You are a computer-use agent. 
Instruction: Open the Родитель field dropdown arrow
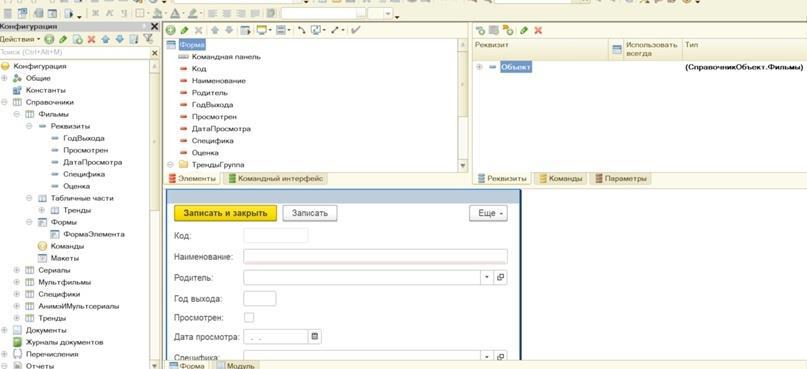[487, 277]
